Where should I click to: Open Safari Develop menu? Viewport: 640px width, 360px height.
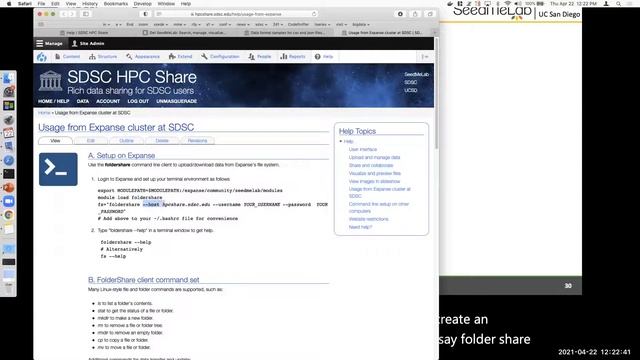pyautogui.click(x=142, y=4)
